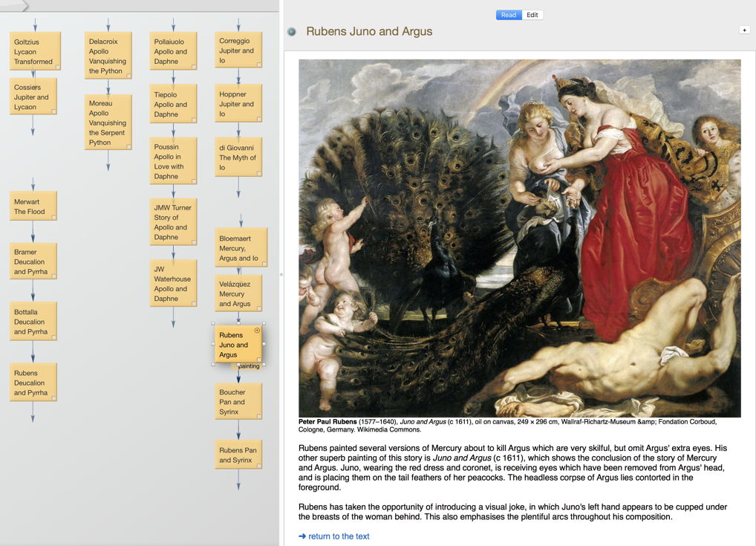This screenshot has width=756, height=546.
Task: Select the Merwart The Flood note
Action: [x=33, y=207]
